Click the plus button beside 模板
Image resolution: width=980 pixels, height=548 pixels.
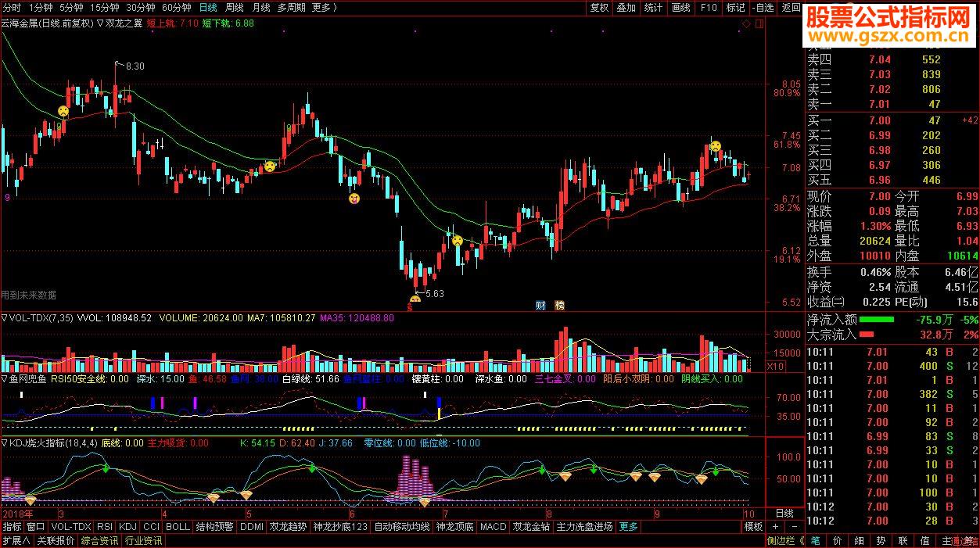(x=774, y=527)
